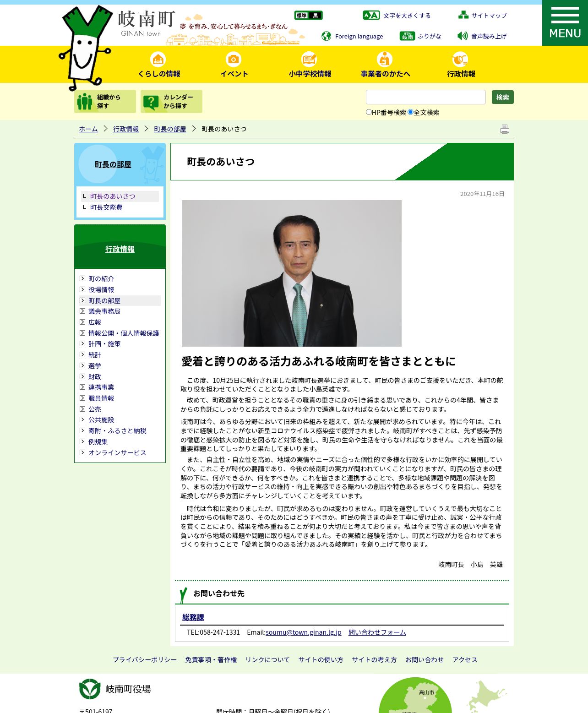Image resolution: width=588 pixels, height=713 pixels.
Task: Open the 総務課 contact link
Action: 193,617
